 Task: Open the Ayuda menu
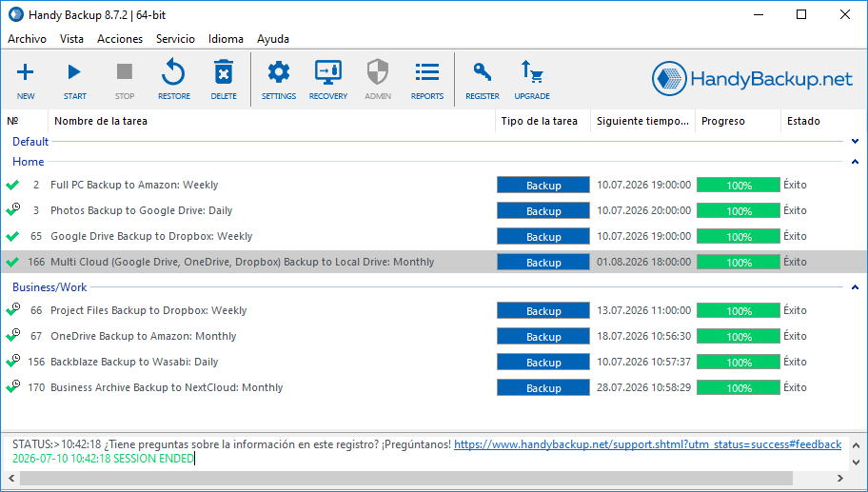pos(273,39)
